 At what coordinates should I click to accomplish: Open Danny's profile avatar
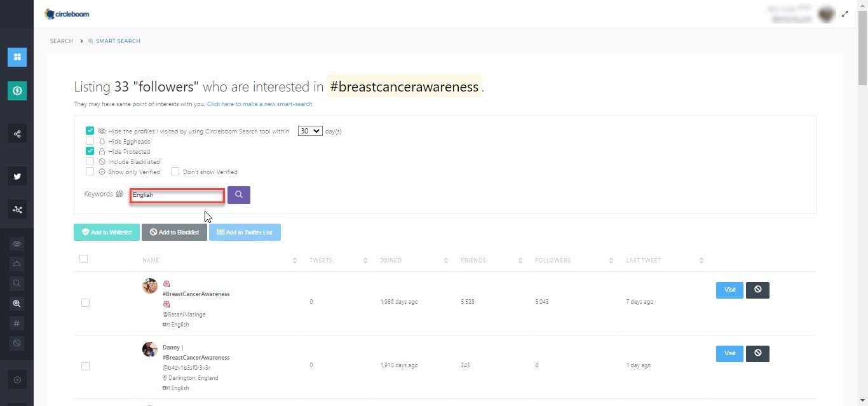tap(150, 349)
